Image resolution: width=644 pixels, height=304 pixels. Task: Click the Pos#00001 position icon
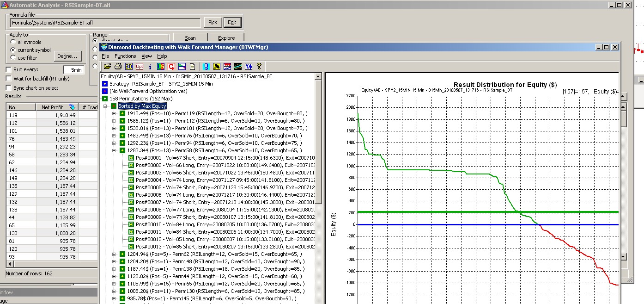click(131, 158)
